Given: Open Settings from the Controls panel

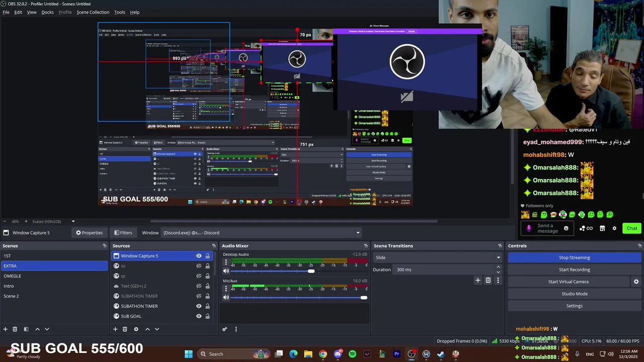Looking at the screenshot, I should pyautogui.click(x=574, y=306).
